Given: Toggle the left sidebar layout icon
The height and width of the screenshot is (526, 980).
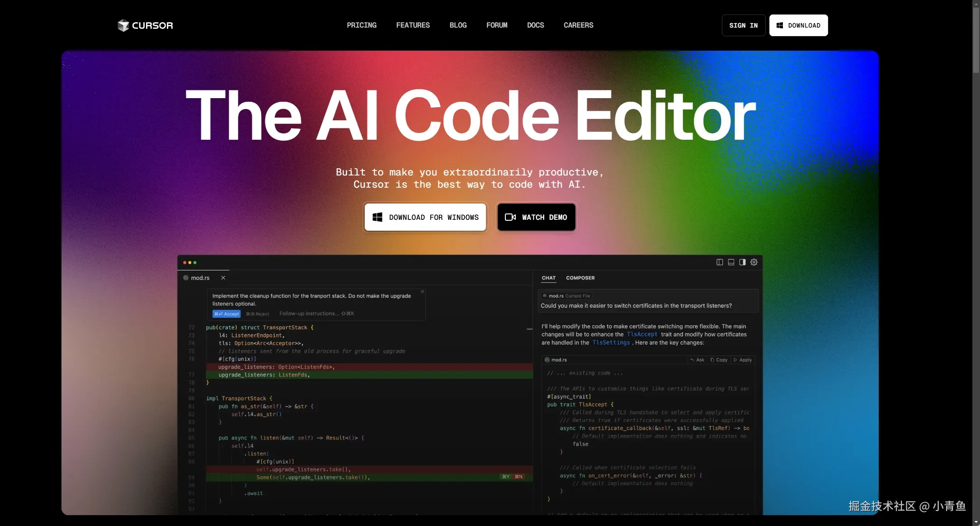Looking at the screenshot, I should 720,262.
